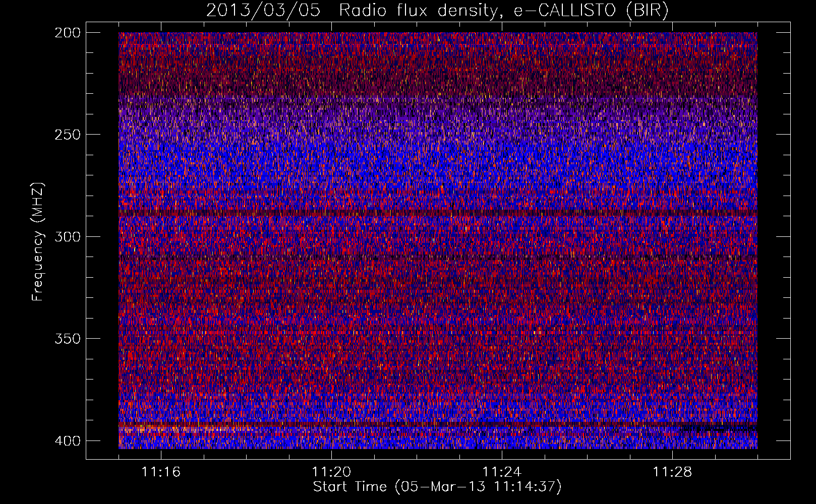Viewport: 816px width, 504px height.
Task: Click the 300 frequency tick label
Action: point(68,236)
